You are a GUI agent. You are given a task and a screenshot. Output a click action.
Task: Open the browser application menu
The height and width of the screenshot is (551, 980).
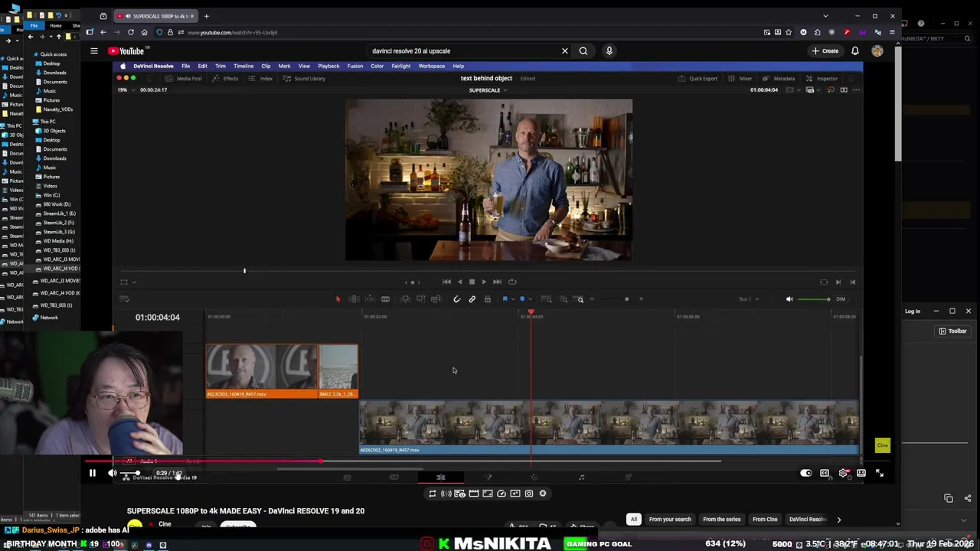(x=892, y=32)
